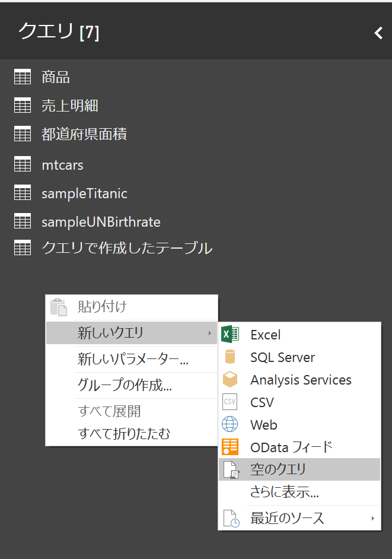Select the sampleTitanic query
Viewport: 392px width, 559px height.
pyautogui.click(x=84, y=193)
